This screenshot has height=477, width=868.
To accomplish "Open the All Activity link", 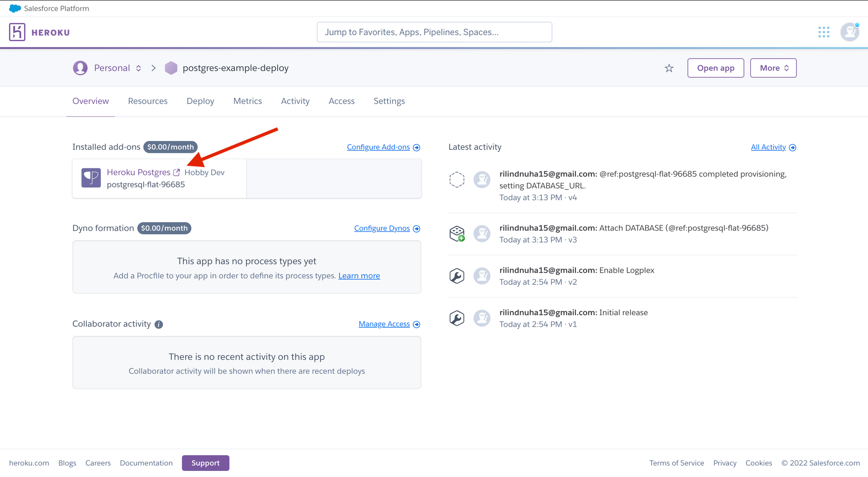I will [x=768, y=147].
